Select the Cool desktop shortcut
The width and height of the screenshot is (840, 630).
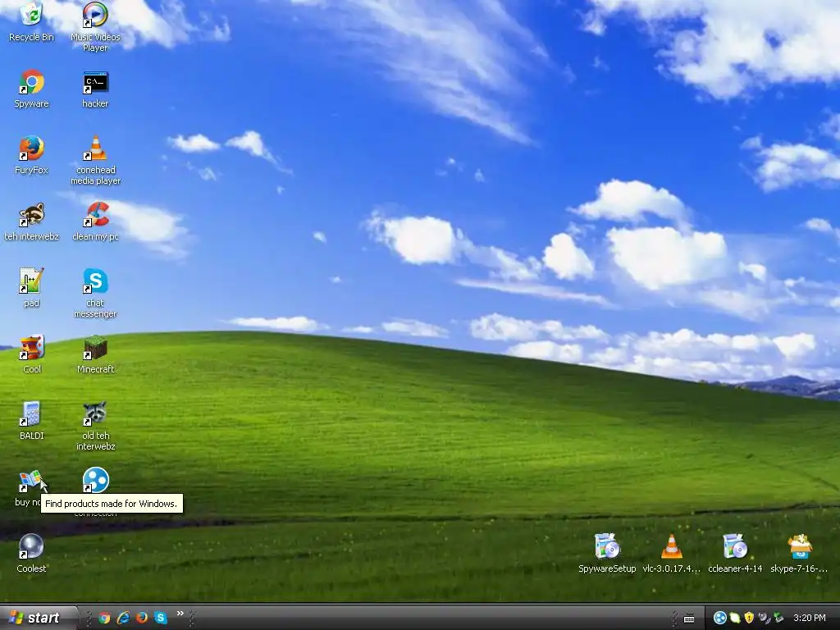[x=32, y=354]
